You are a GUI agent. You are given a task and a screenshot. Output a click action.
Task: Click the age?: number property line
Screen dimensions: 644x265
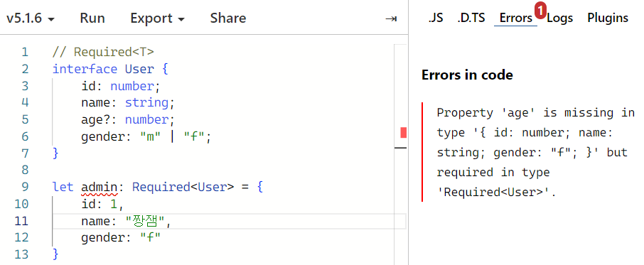tap(128, 120)
